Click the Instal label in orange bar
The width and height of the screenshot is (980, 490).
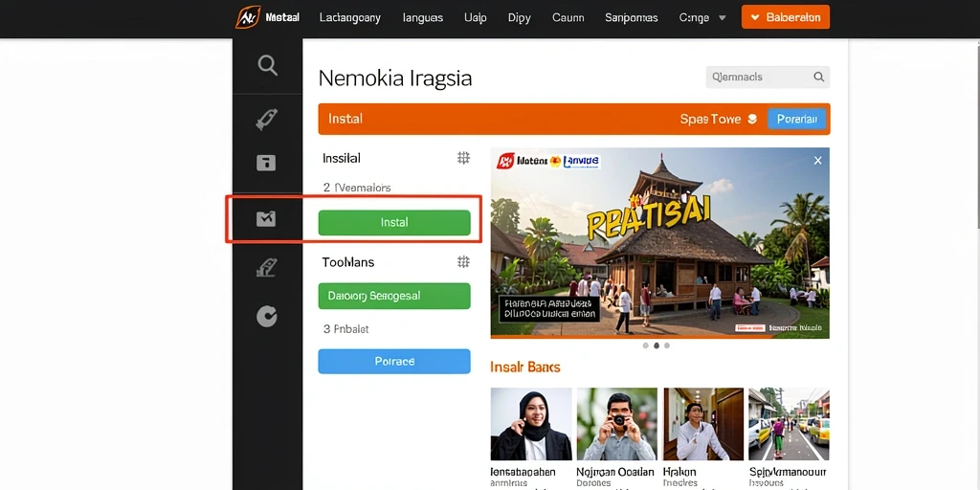pos(345,119)
